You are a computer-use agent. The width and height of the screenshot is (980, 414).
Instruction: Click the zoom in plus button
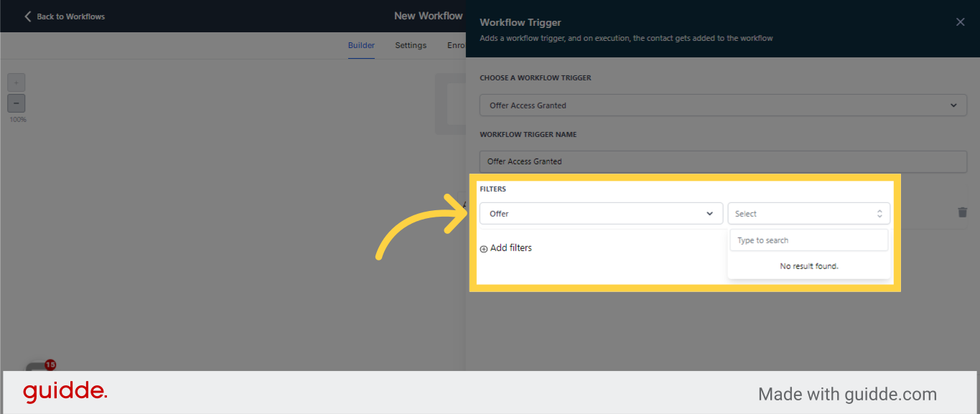17,83
